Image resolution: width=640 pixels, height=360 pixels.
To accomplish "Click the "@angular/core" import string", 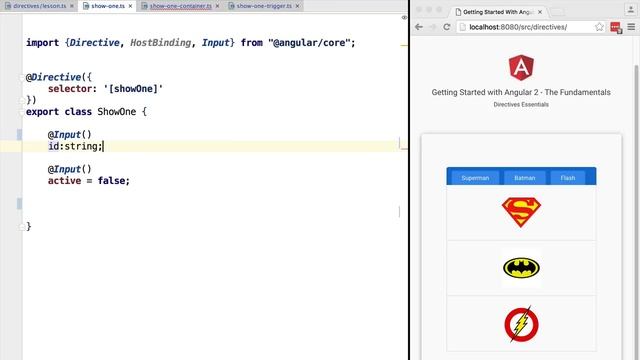I will point(309,43).
